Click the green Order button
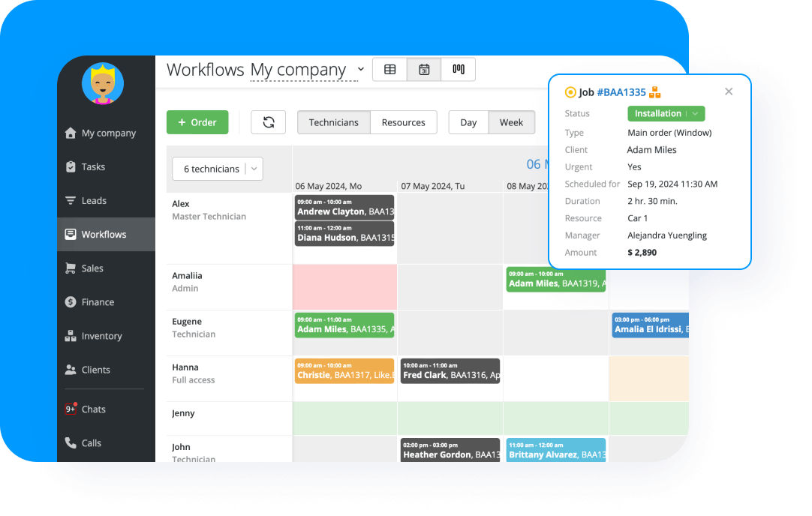 (x=197, y=121)
